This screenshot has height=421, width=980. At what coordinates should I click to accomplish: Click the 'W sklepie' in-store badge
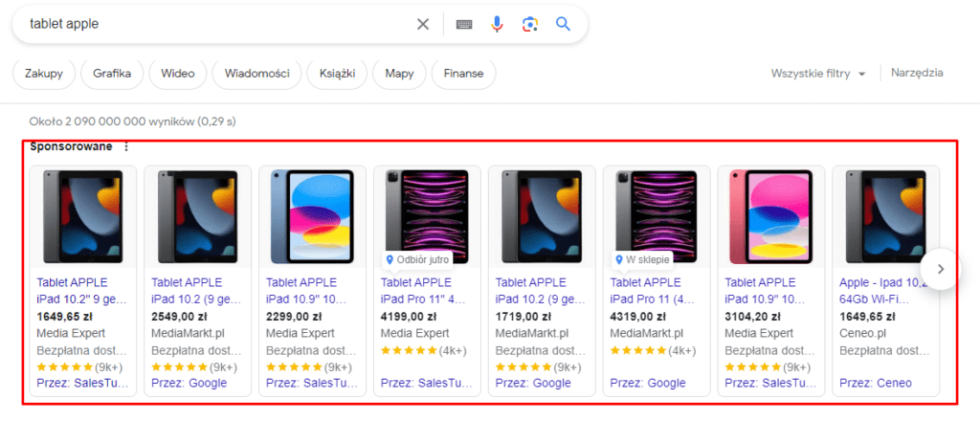(642, 260)
